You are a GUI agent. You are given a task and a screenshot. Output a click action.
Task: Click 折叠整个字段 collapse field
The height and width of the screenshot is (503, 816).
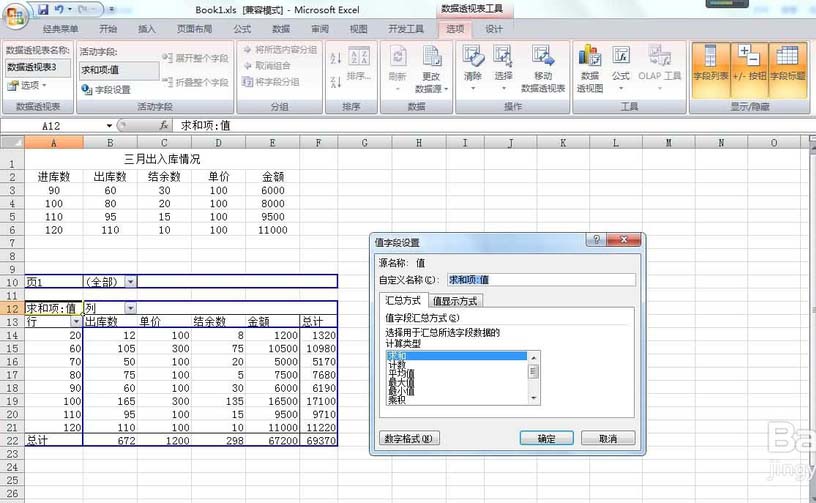[195, 82]
